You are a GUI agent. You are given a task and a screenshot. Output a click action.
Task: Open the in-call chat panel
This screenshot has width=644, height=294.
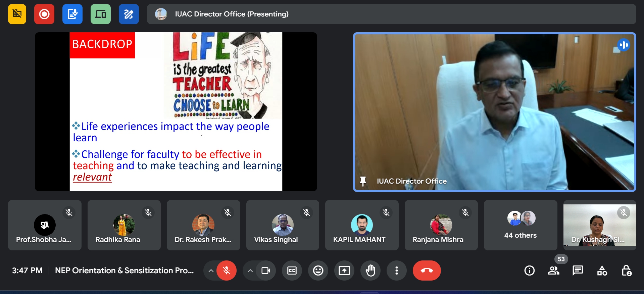pos(578,271)
